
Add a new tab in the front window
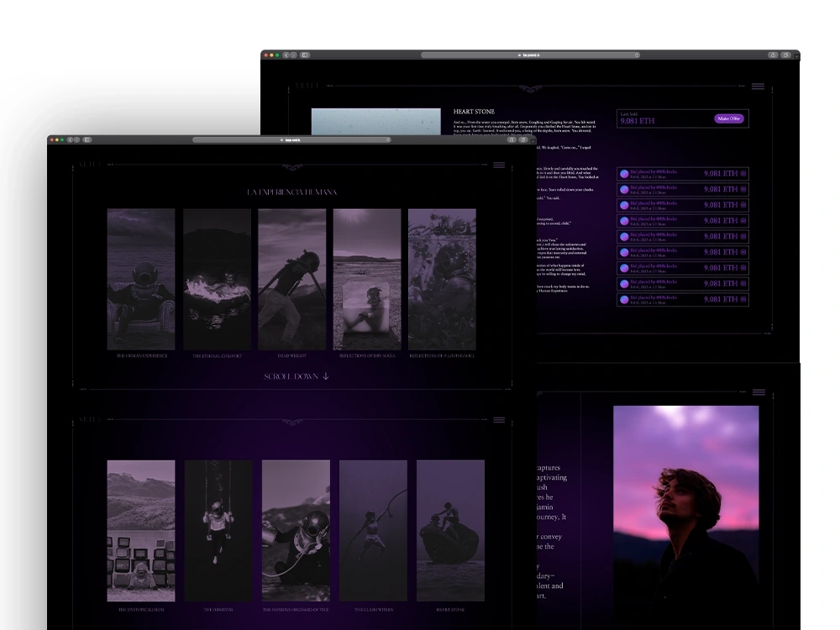(x=533, y=140)
